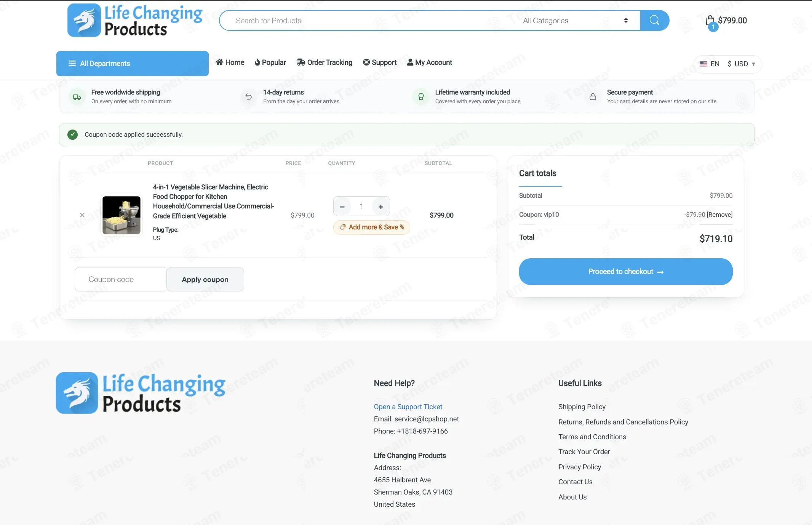Viewport: 812px width, 525px height.
Task: Click the Life Changing Products header logo
Action: (x=135, y=21)
